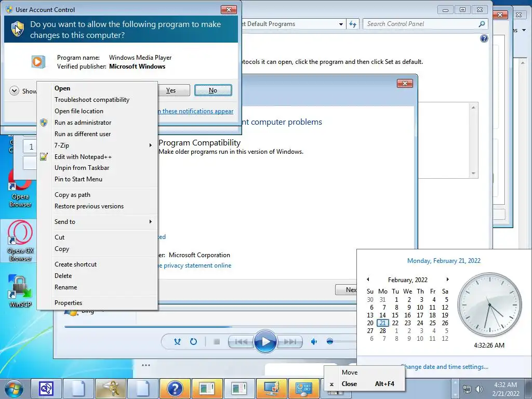This screenshot has width=532, height=399.
Task: Go to next month in the calendar
Action: pyautogui.click(x=447, y=280)
